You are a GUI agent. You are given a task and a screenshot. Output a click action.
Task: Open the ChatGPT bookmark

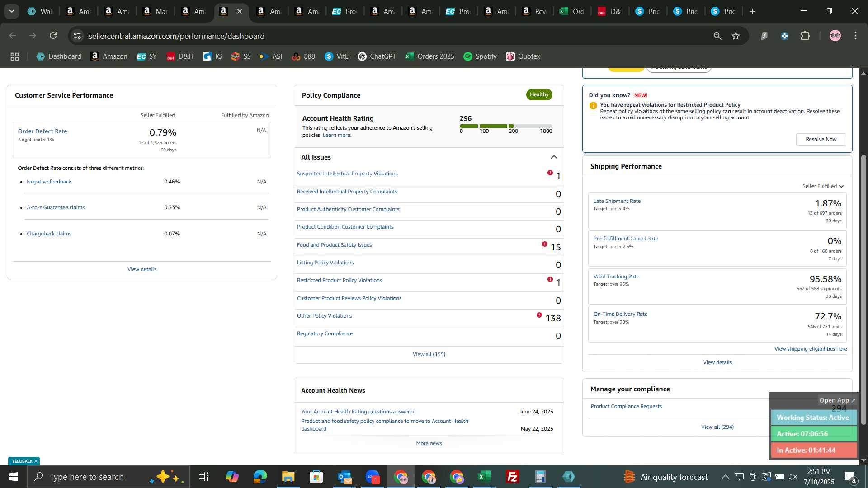click(x=377, y=56)
